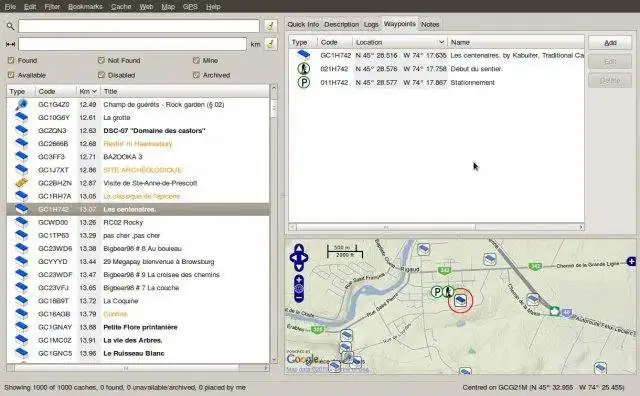Image resolution: width=640 pixels, height=396 pixels.
Task: Zoom out on the map
Action: coord(299,298)
